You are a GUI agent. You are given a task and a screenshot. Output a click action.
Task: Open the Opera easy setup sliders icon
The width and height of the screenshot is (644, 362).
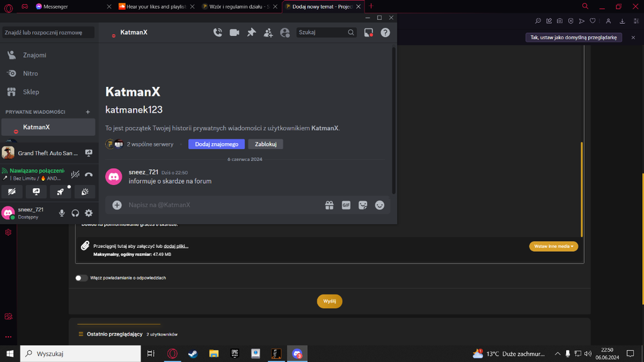coord(636,21)
